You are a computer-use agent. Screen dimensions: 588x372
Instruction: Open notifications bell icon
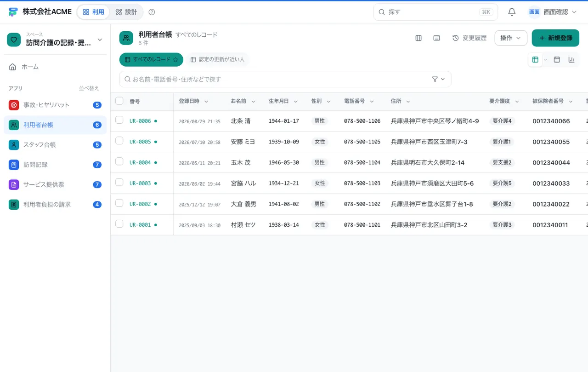[512, 12]
